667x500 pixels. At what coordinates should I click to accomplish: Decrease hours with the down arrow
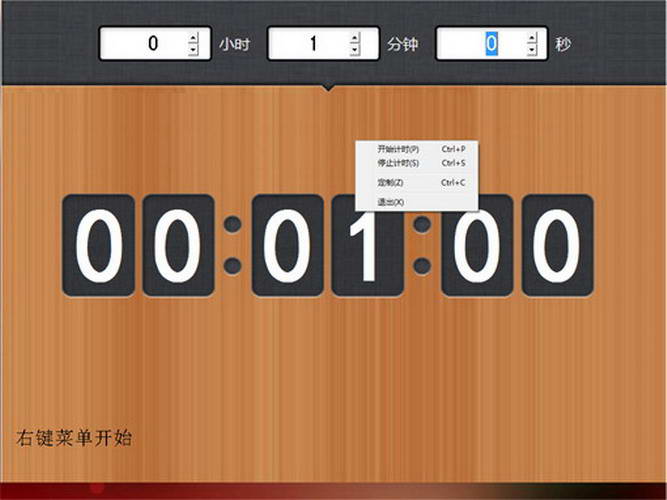(193, 49)
